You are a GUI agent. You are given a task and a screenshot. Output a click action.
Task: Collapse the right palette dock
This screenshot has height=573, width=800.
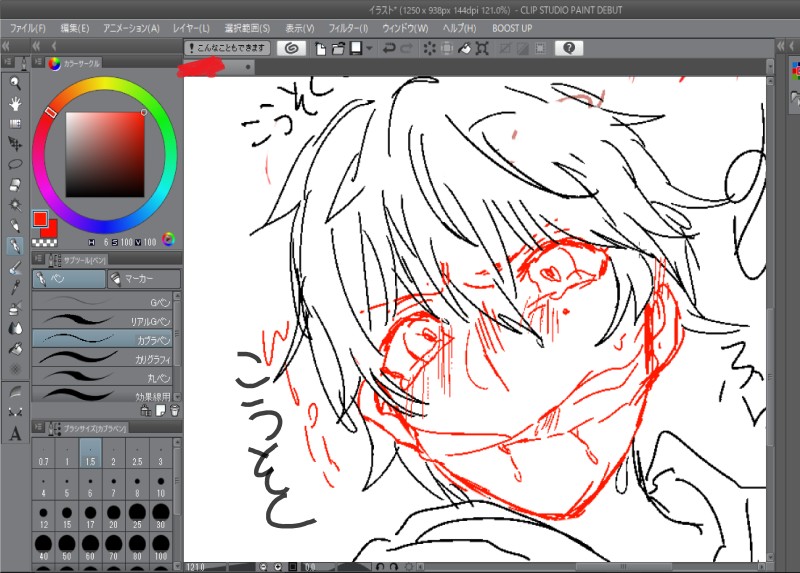[781, 46]
